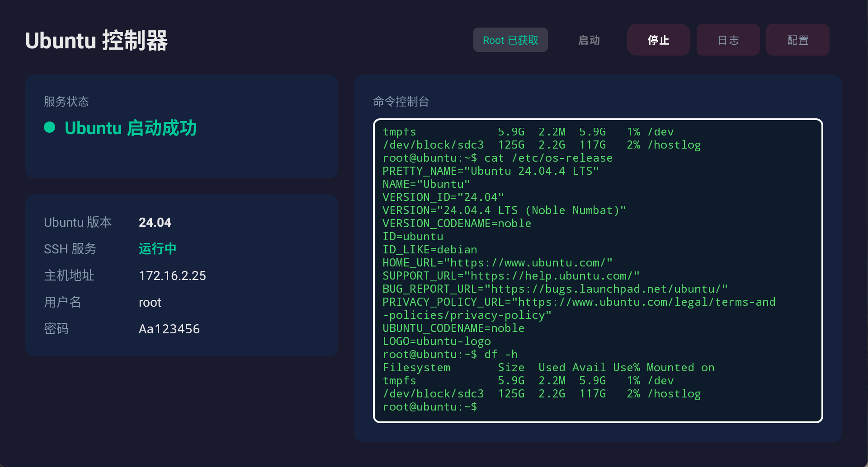The height and width of the screenshot is (467, 868).
Task: Click the Ubuntu 启动成功 status text
Action: click(x=131, y=128)
